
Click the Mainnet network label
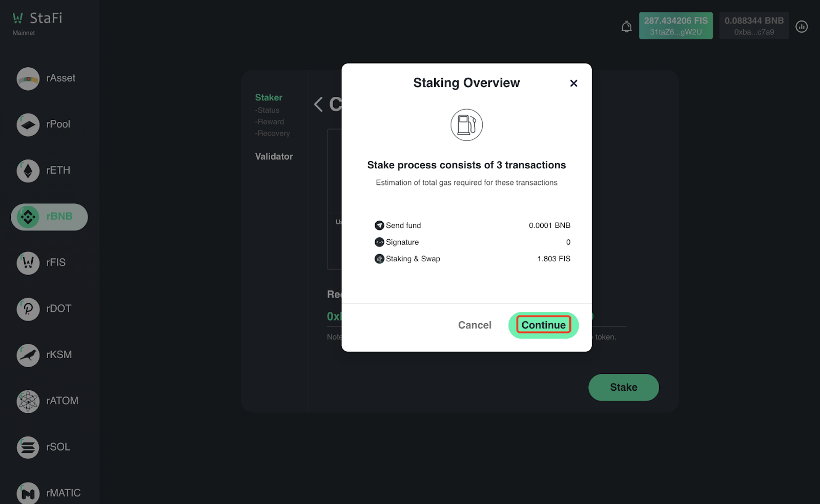tap(24, 33)
